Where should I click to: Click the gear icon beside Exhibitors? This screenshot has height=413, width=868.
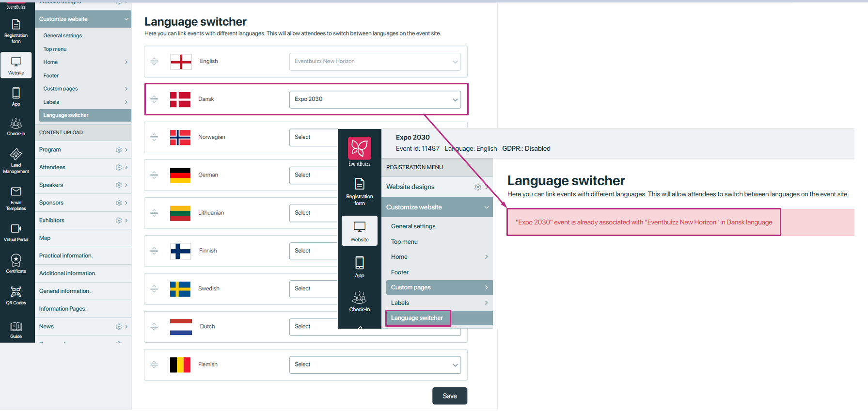pyautogui.click(x=119, y=221)
